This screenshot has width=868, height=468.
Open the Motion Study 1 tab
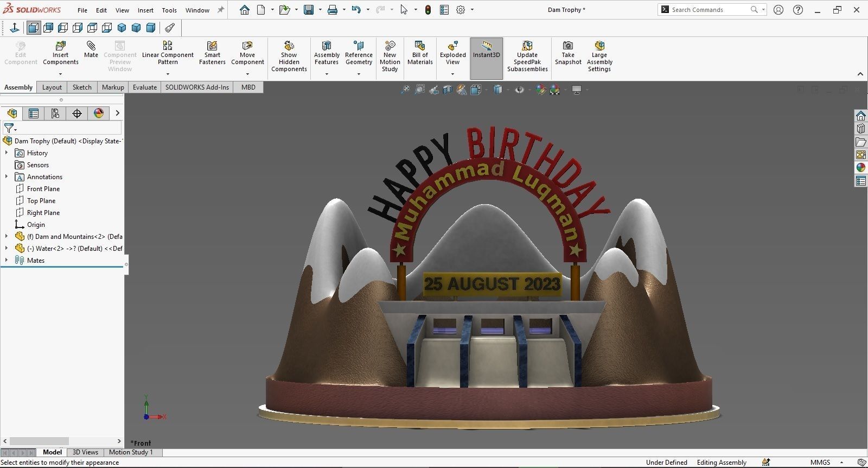[131, 452]
